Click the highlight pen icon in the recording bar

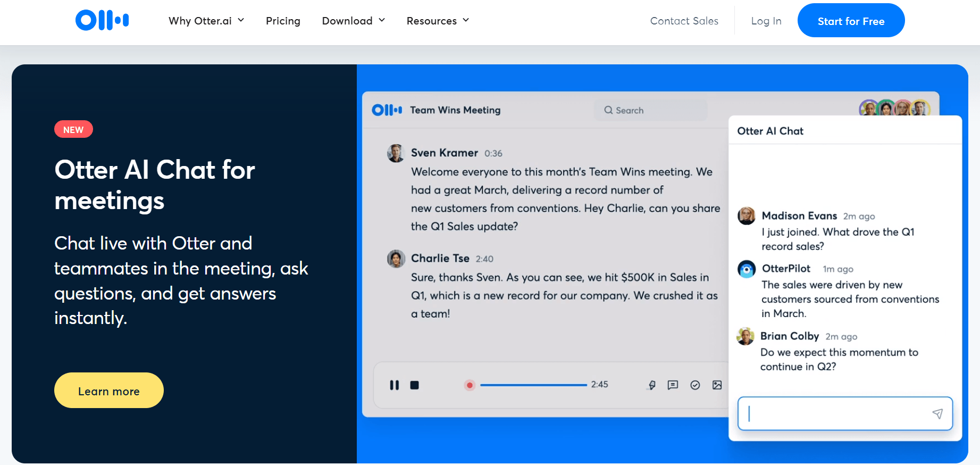click(x=651, y=385)
